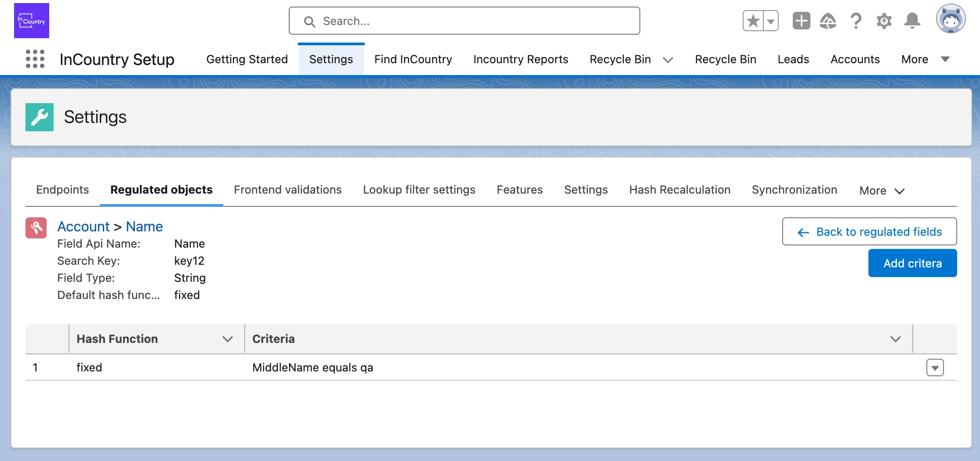Open the Hash Recalculation tab
The width and height of the screenshot is (980, 461).
click(x=679, y=190)
